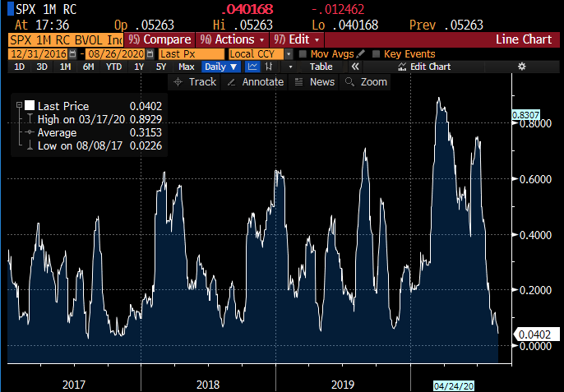Screen dimensions: 564x392
Task: Click the Last Px field
Action: (x=191, y=54)
